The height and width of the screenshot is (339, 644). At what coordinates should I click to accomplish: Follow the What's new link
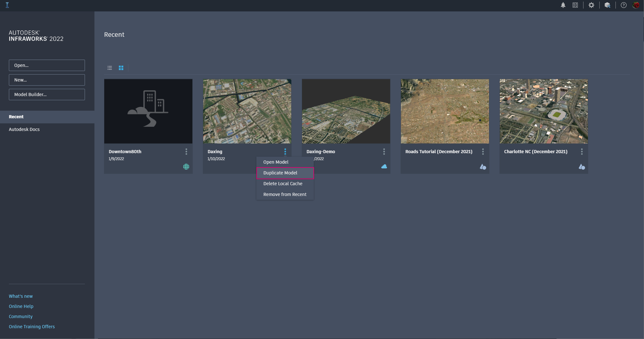tap(21, 296)
